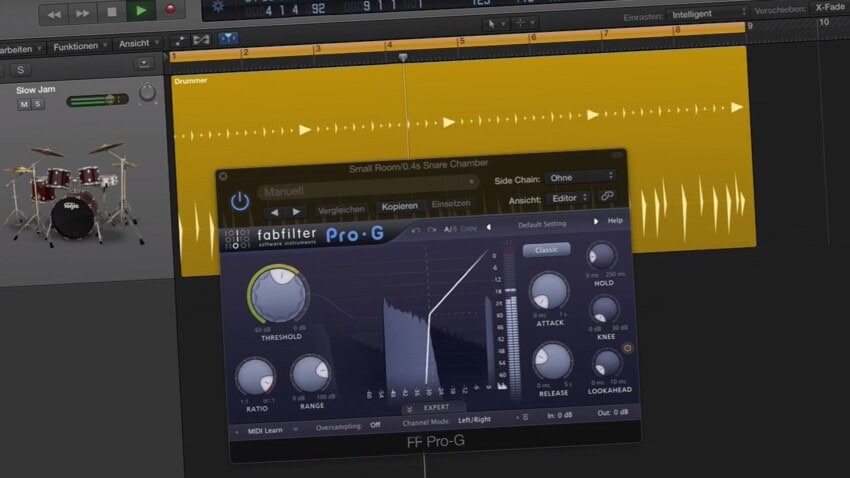
Task: Click the Hold knob
Action: [x=602, y=257]
